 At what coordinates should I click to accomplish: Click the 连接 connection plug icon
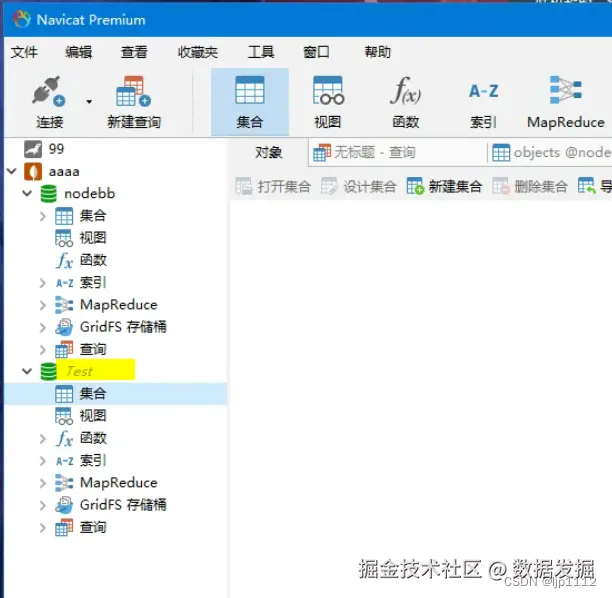(49, 91)
